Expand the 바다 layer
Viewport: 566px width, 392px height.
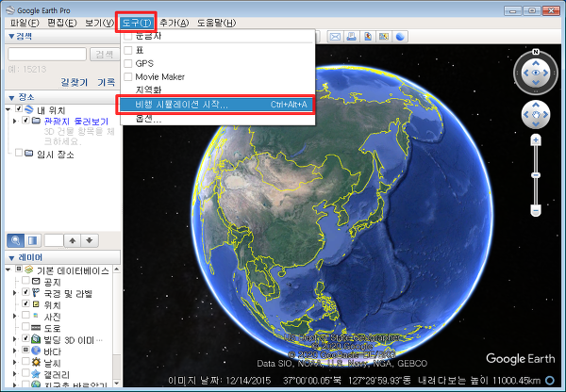point(15,351)
